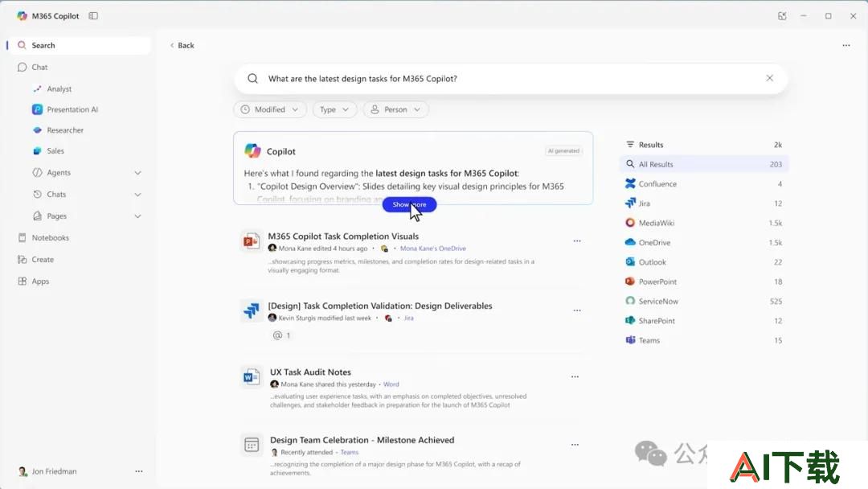Open more options for UX Task Audit Notes
The image size is (868, 489).
click(x=575, y=377)
